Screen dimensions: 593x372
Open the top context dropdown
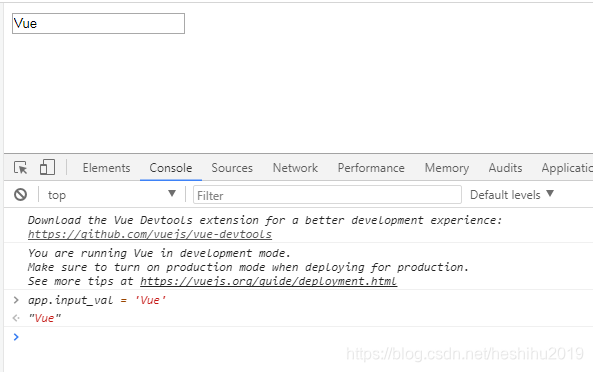pyautogui.click(x=112, y=195)
